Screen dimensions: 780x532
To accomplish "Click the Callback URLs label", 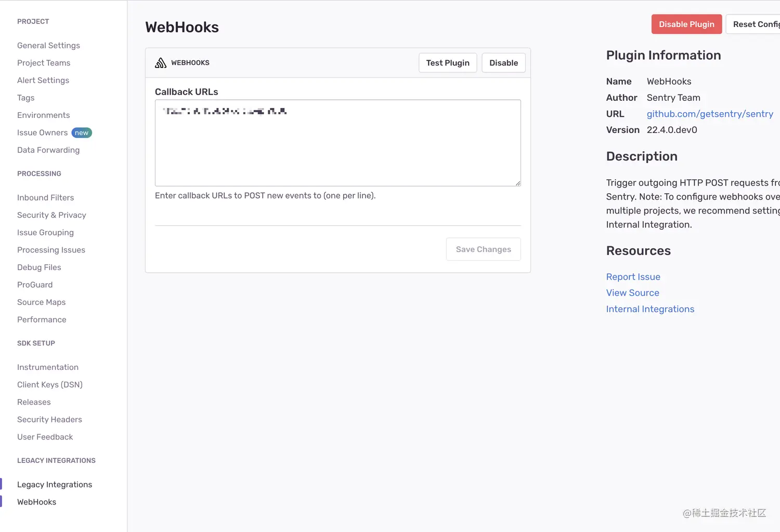I will [186, 92].
